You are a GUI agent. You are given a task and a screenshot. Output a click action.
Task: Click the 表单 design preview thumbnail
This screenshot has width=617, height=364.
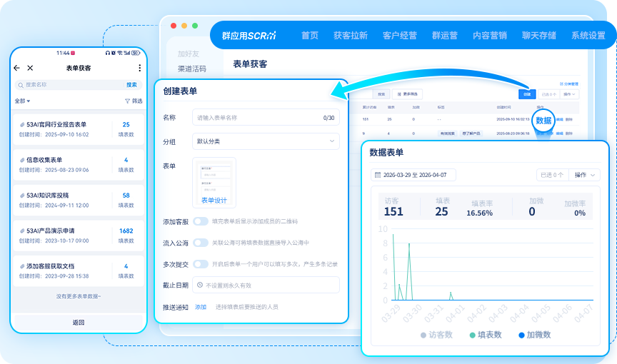coord(214,183)
